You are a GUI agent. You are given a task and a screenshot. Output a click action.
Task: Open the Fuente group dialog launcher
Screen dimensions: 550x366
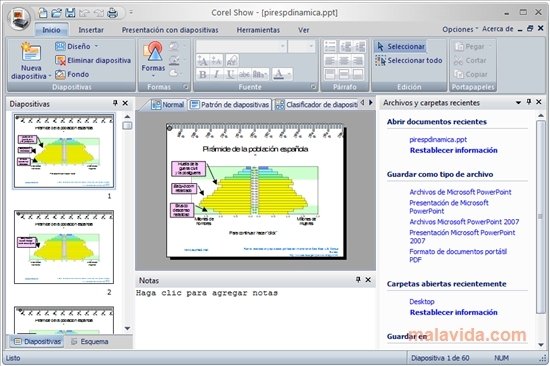coord(313,87)
